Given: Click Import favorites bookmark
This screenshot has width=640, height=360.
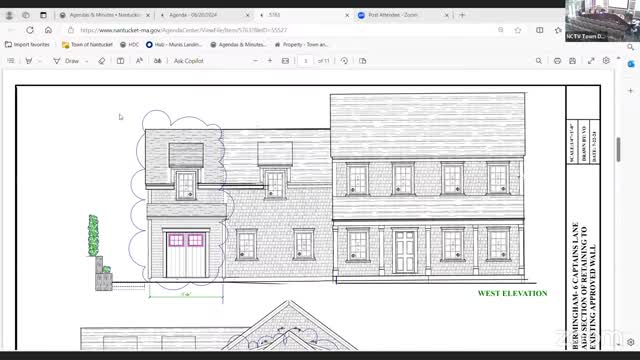Looking at the screenshot, I should 27,44.
